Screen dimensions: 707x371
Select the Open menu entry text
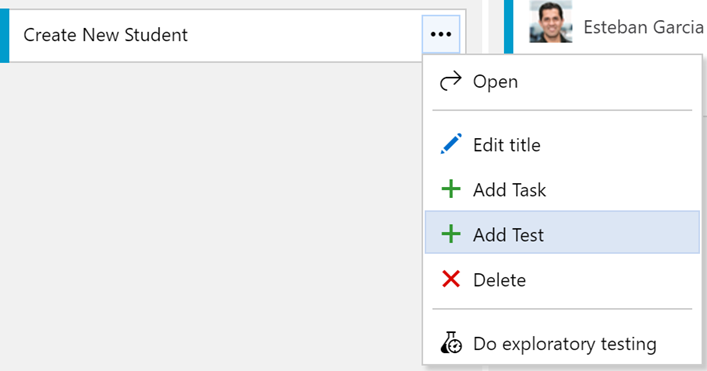(495, 82)
